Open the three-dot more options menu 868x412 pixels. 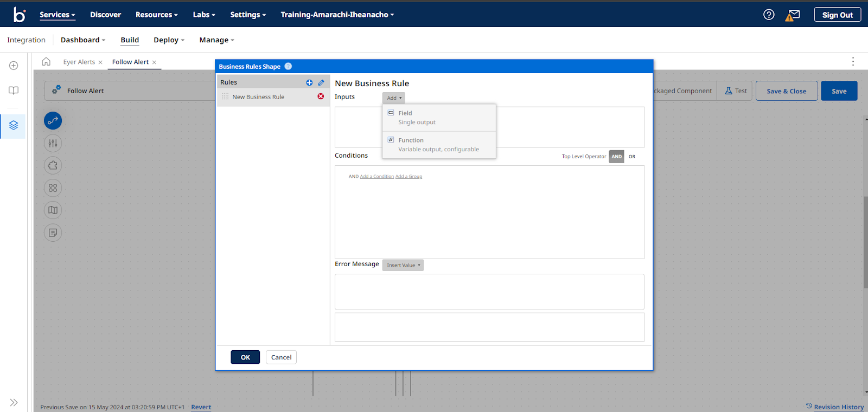point(853,61)
